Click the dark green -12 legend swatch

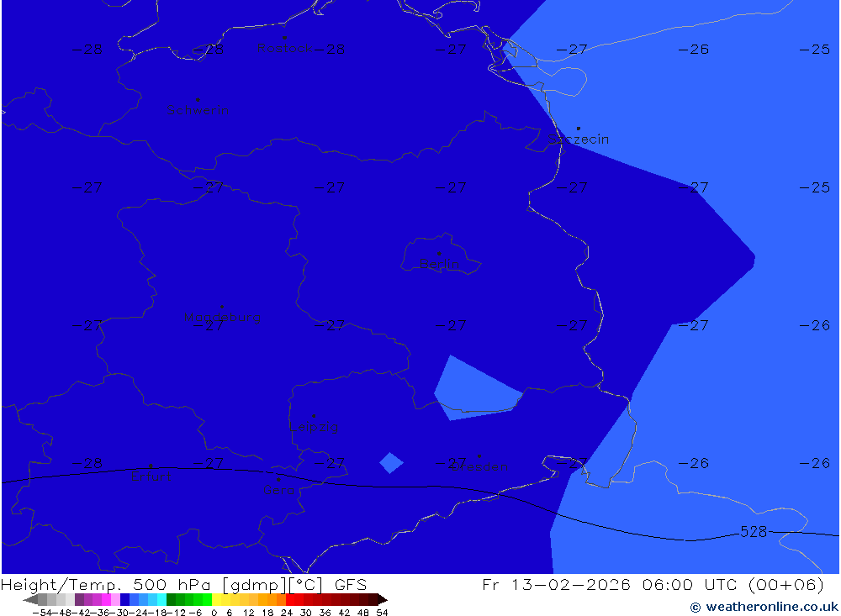point(171,599)
